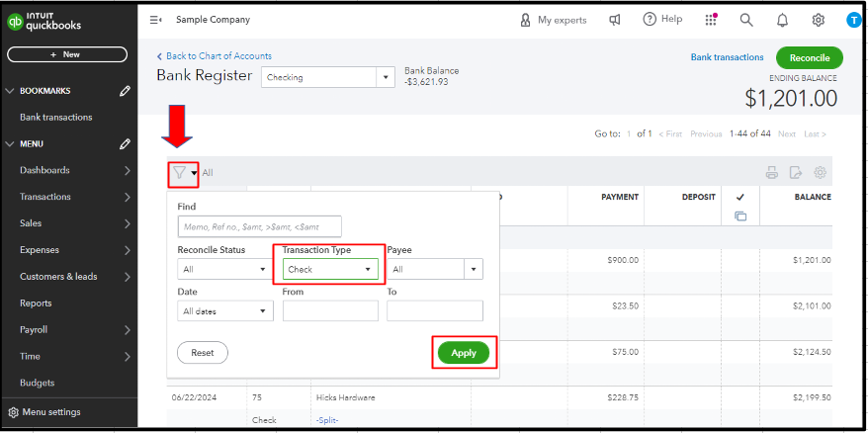Print the register using printer icon
Screen dimensions: 868x433
click(x=771, y=173)
